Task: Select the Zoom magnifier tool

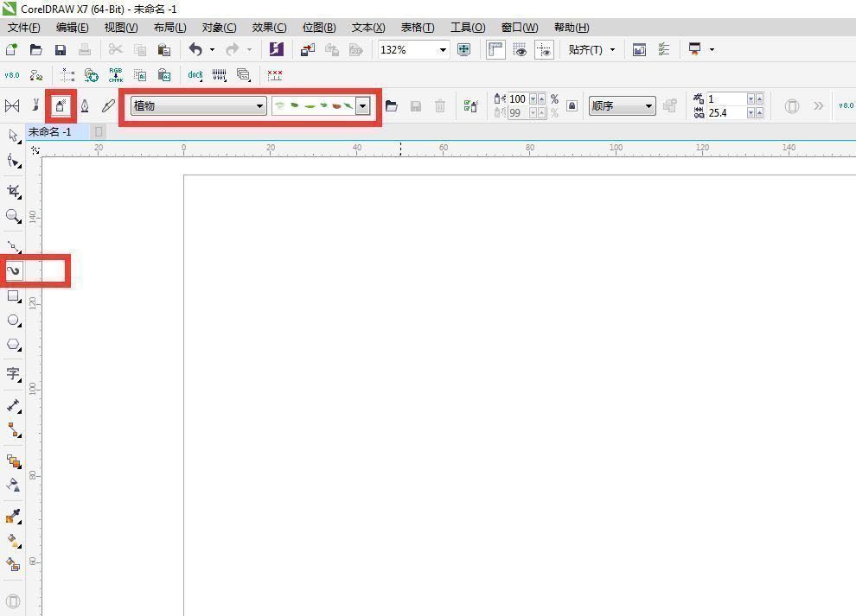Action: click(x=13, y=216)
